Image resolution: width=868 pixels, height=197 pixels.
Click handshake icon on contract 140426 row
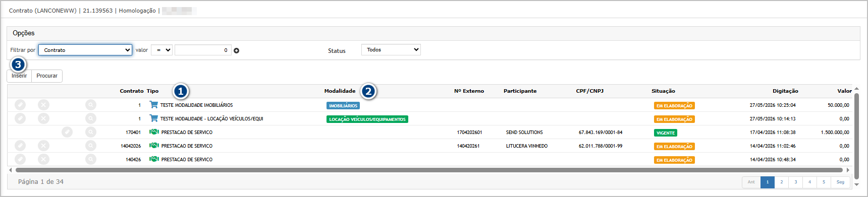point(154,159)
